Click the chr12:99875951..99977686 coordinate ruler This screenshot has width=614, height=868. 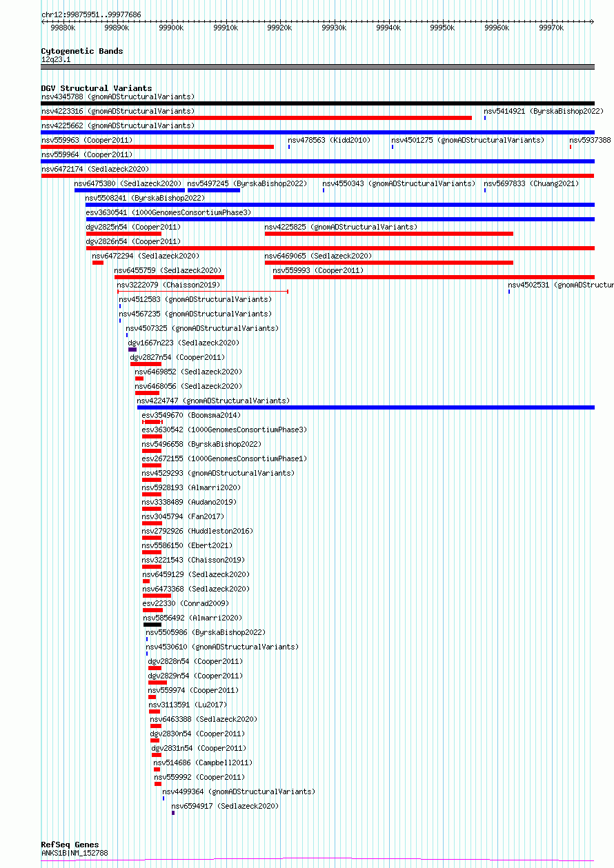coord(317,22)
